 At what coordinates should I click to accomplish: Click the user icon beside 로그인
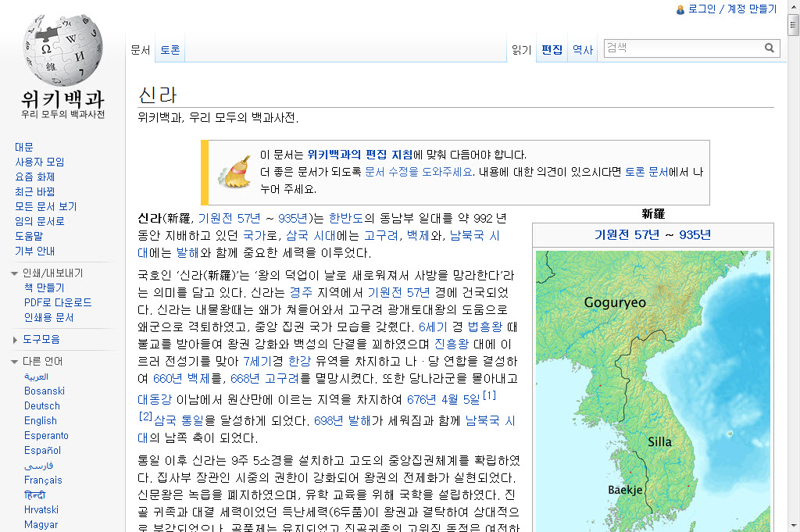(x=680, y=9)
